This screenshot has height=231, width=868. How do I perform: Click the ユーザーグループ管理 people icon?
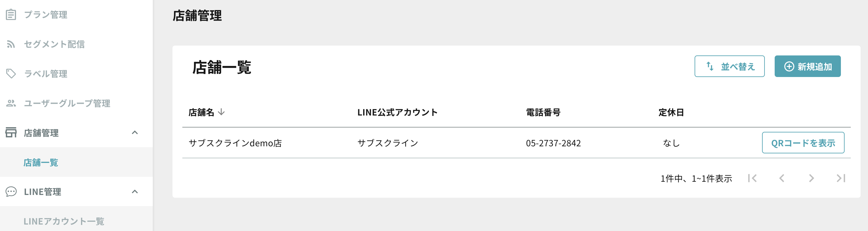tap(11, 103)
